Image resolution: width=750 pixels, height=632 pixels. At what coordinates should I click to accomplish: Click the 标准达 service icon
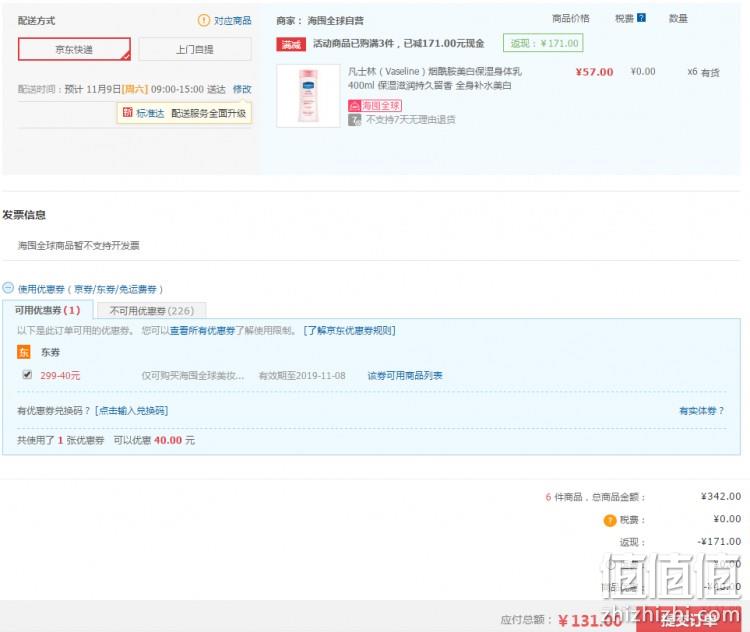(128, 112)
